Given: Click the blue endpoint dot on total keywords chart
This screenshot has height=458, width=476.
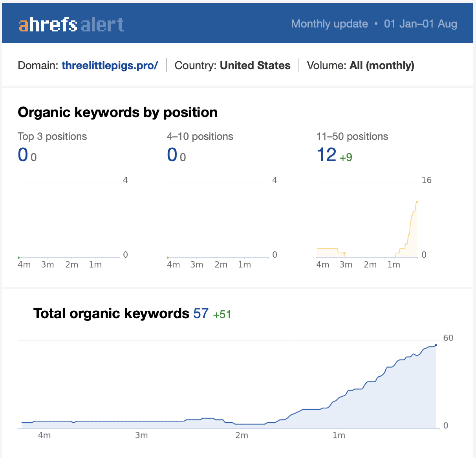Looking at the screenshot, I should pyautogui.click(x=436, y=345).
